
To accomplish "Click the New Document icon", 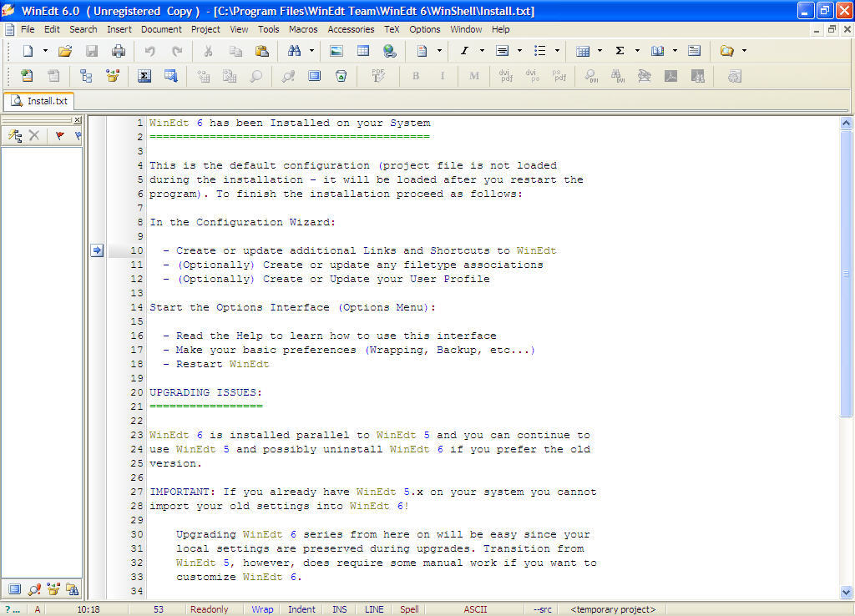I will pos(28,51).
